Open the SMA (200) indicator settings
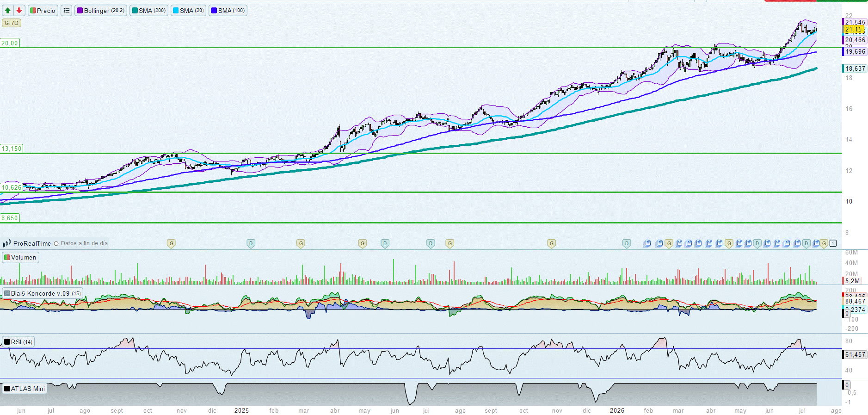Image resolution: width=868 pixels, height=415 pixels. click(x=149, y=10)
